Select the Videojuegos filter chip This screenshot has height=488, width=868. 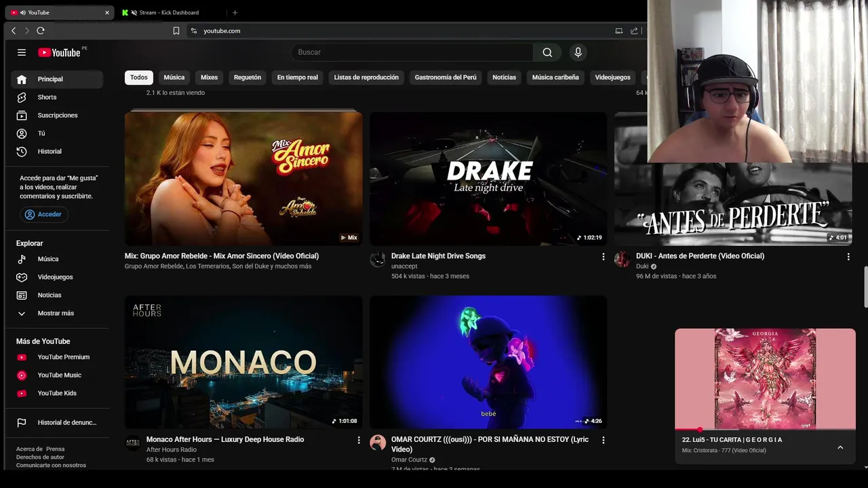tap(613, 77)
